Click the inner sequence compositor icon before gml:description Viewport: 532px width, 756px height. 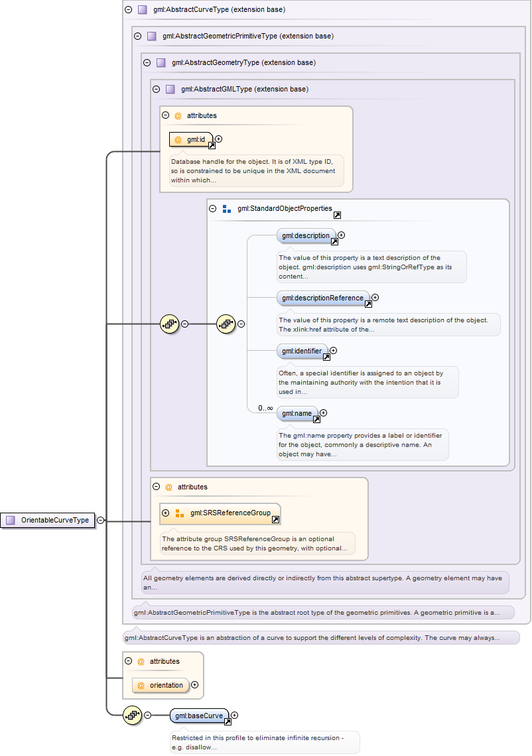[x=227, y=324]
